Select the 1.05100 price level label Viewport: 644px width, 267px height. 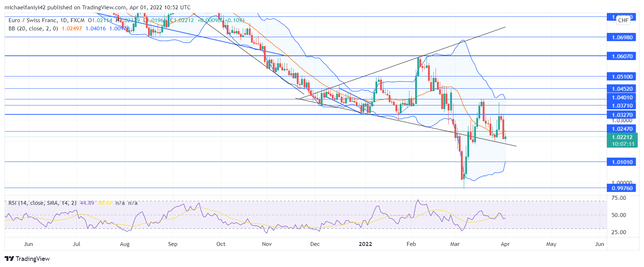(621, 76)
